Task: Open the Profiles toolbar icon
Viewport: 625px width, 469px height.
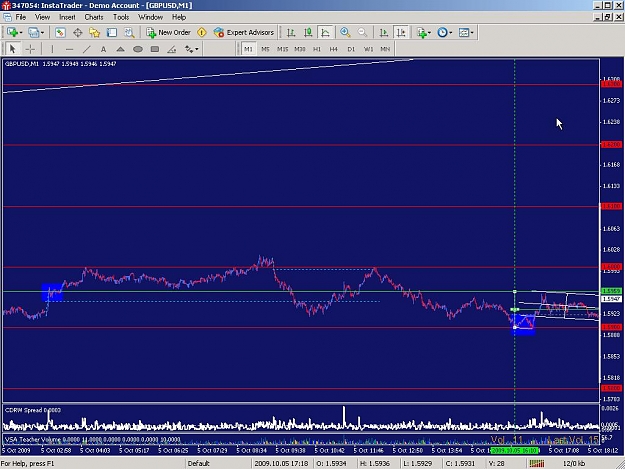Action: (x=33, y=33)
